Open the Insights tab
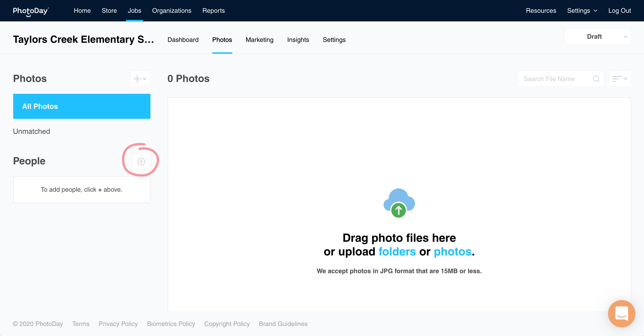 [298, 40]
